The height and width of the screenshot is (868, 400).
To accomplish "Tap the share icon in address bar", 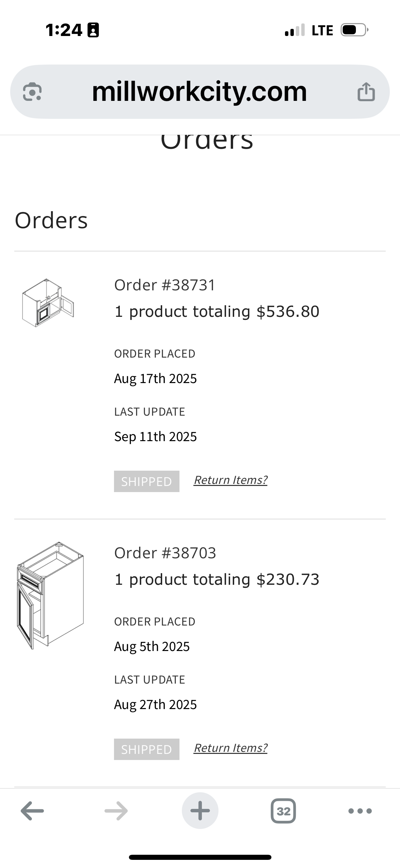I will point(366,92).
